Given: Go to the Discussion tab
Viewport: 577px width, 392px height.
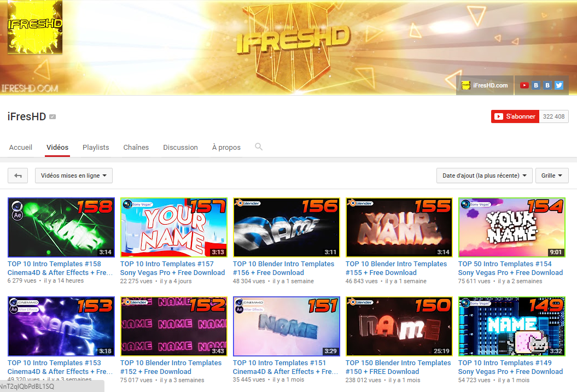Looking at the screenshot, I should (x=180, y=148).
